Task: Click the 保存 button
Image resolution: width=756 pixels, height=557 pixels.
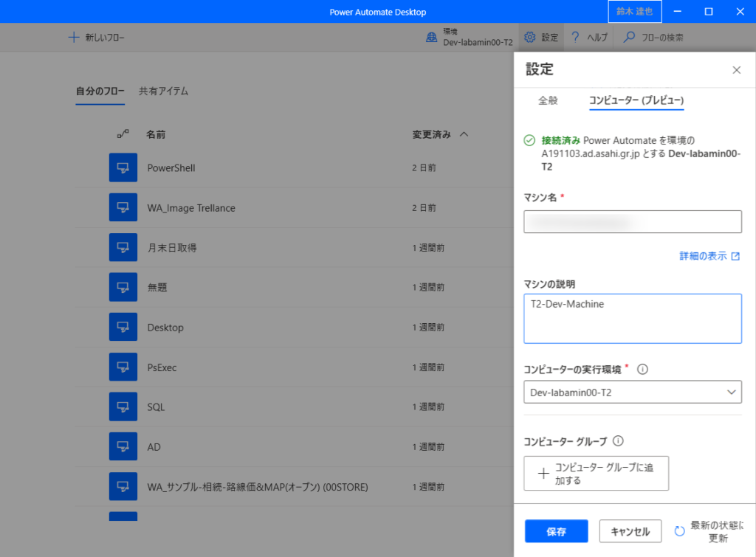Action: pyautogui.click(x=557, y=531)
